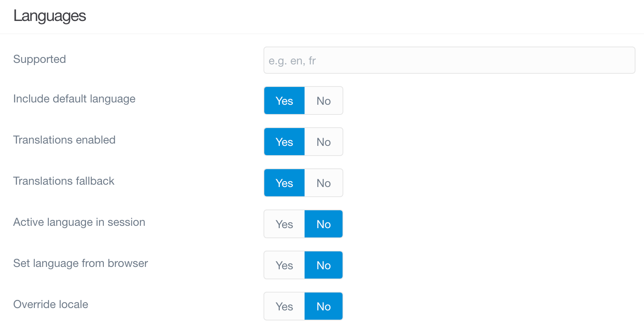The image size is (644, 329).
Task: Click the Supported field label
Action: click(39, 59)
